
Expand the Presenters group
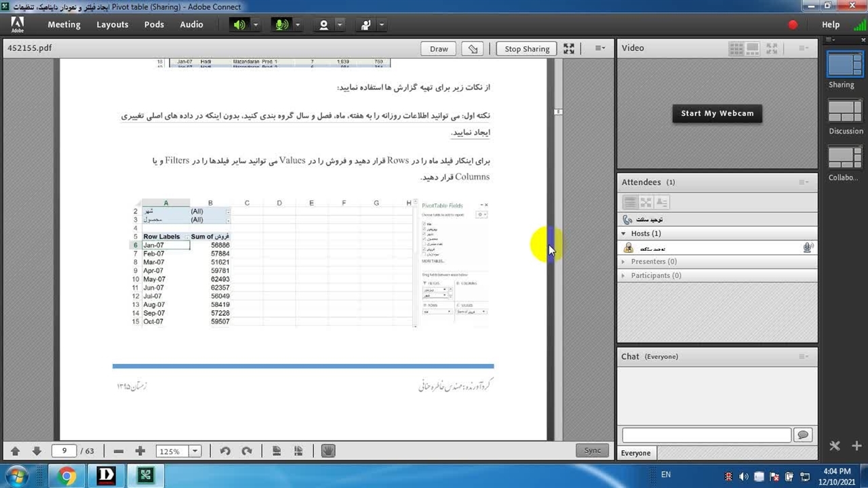coord(624,262)
